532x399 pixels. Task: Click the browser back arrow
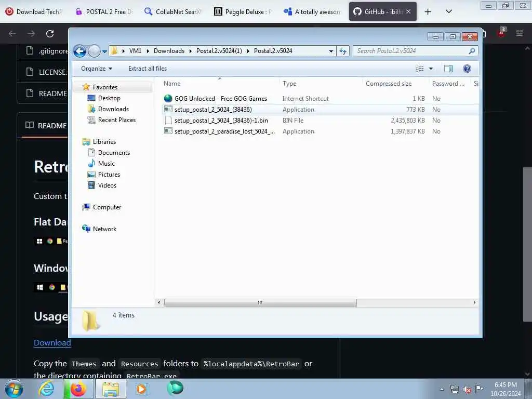click(x=12, y=34)
